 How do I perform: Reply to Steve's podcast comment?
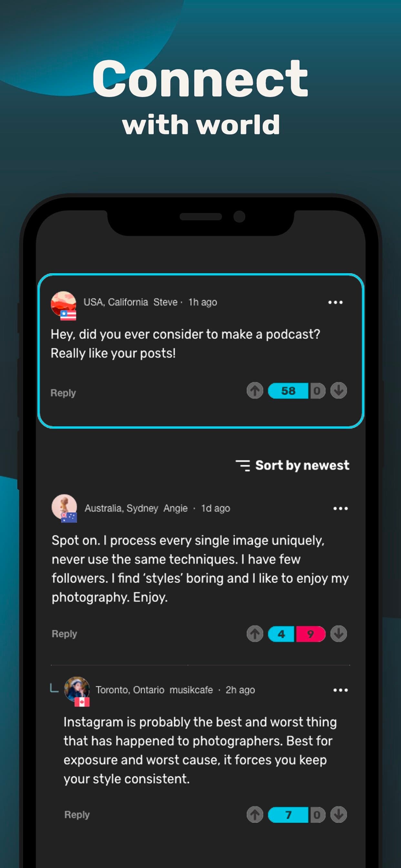63,393
